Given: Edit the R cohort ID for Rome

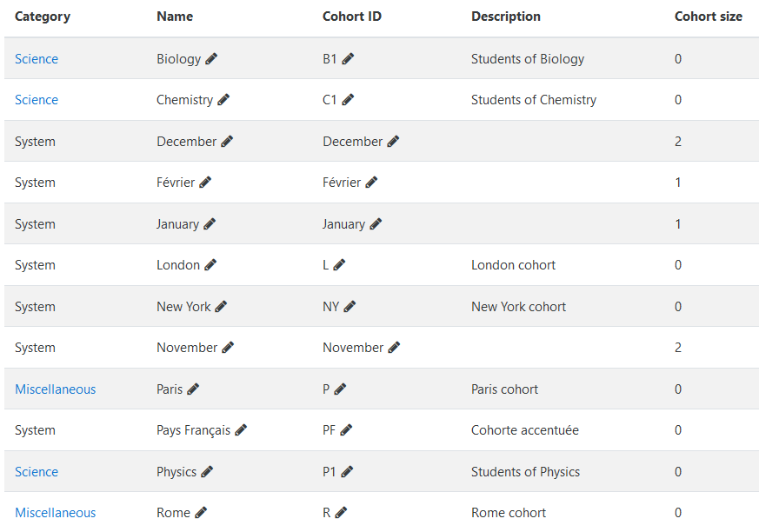Looking at the screenshot, I should (x=341, y=513).
